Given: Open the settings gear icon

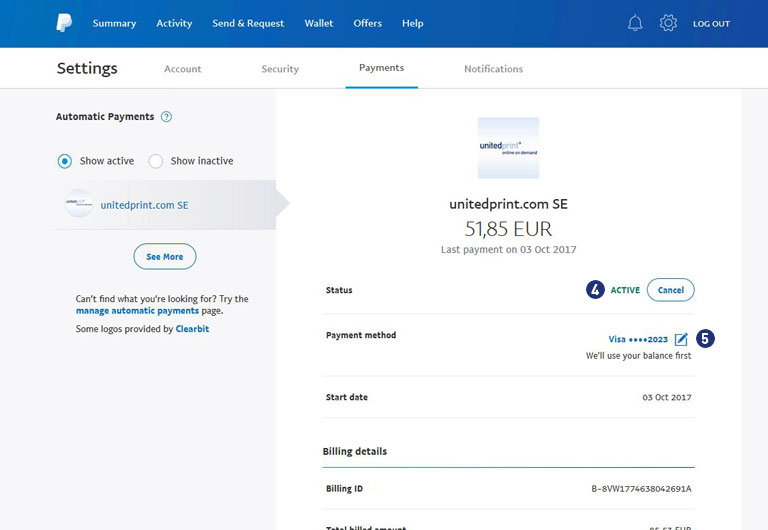Looking at the screenshot, I should coord(668,23).
